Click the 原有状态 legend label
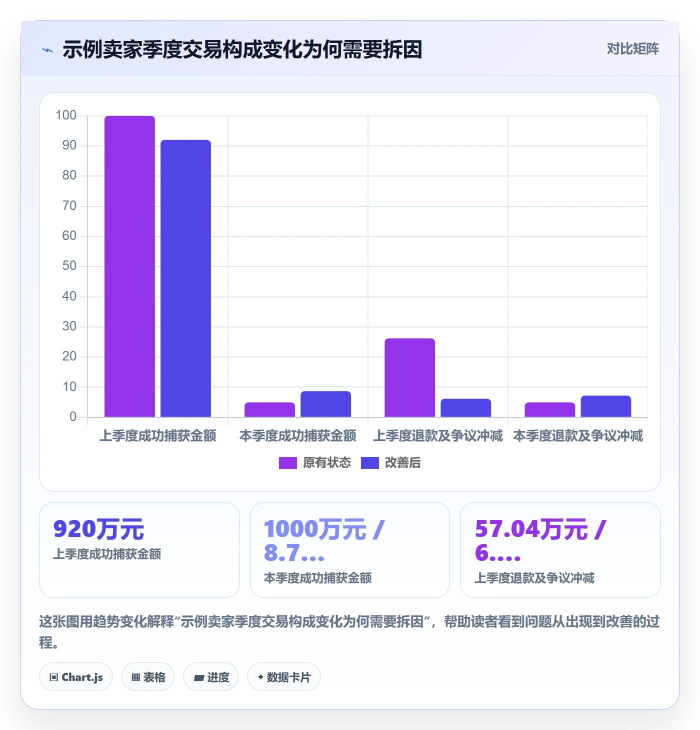Viewport: 700px width, 730px height. (x=327, y=463)
